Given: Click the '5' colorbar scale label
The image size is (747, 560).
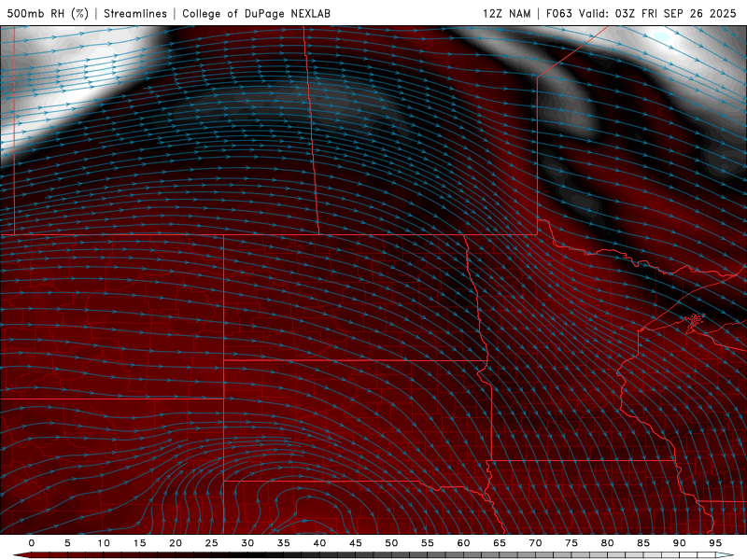Looking at the screenshot, I should point(67,543).
